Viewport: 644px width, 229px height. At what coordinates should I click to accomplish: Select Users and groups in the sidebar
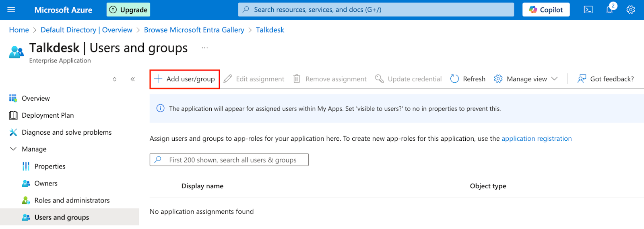[70, 217]
